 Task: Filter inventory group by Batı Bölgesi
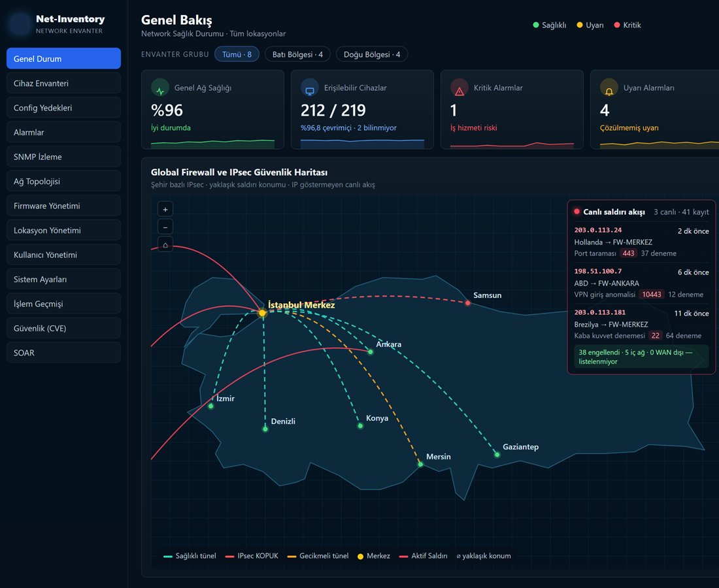297,54
